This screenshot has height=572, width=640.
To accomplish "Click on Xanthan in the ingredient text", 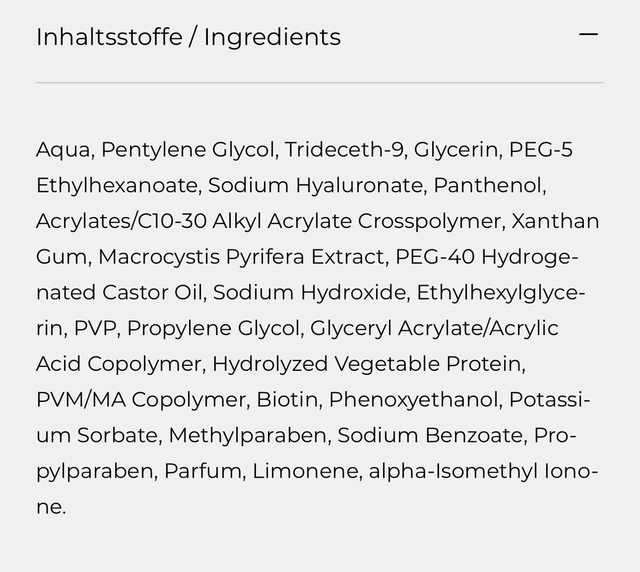I will [555, 221].
